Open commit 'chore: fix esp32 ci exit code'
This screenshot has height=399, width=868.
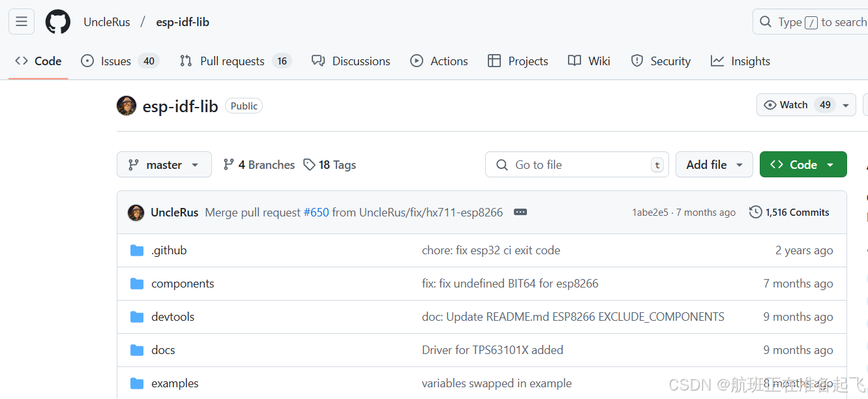pyautogui.click(x=491, y=250)
